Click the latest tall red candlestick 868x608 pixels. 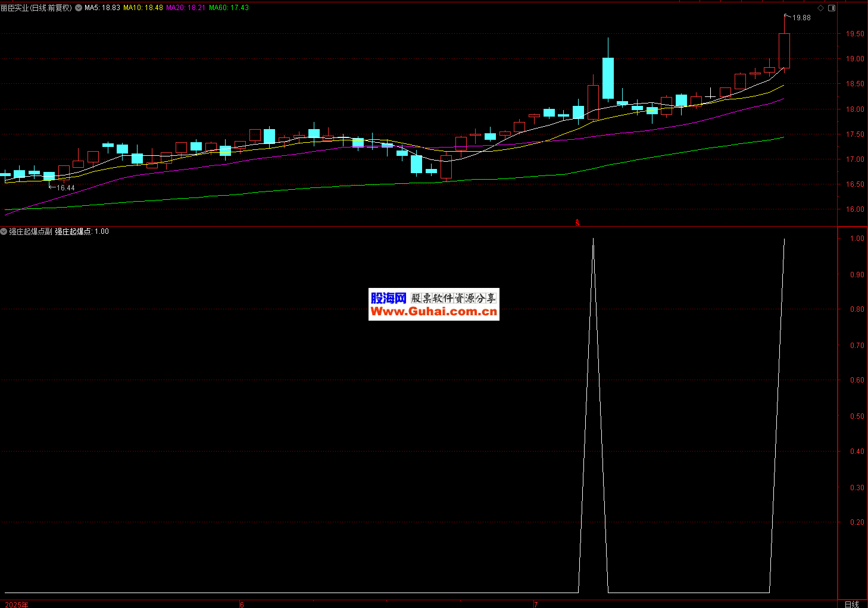[x=784, y=51]
